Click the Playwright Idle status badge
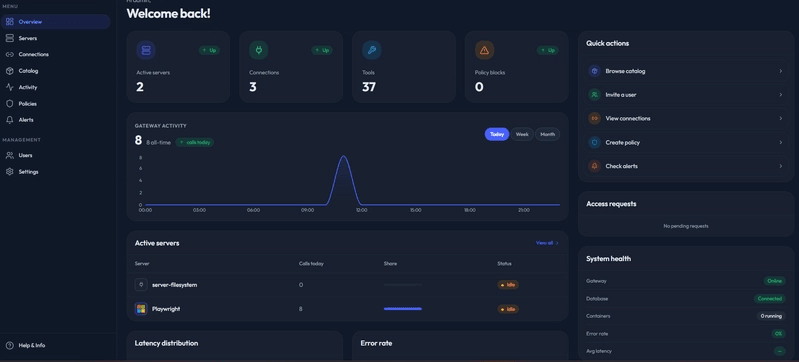799x362 pixels. pyautogui.click(x=508, y=309)
